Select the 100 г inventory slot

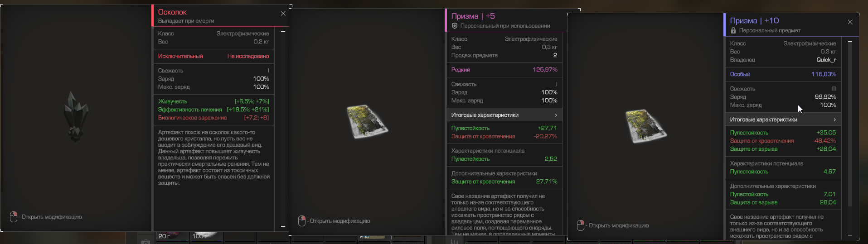click(206, 236)
